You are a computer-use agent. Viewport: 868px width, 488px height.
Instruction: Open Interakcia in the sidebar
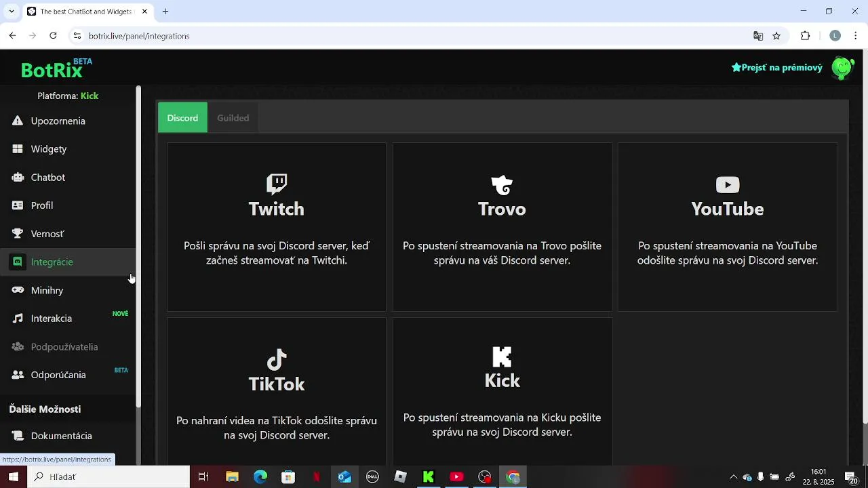[68, 319]
